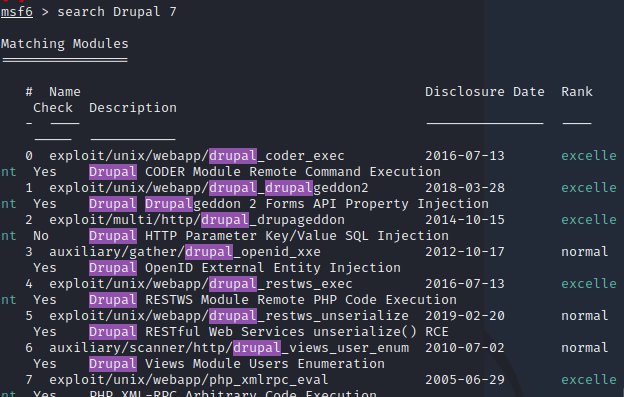Click the 'search Drupal 7' command text
Viewport: 624px width, 397px height.
tap(117, 12)
